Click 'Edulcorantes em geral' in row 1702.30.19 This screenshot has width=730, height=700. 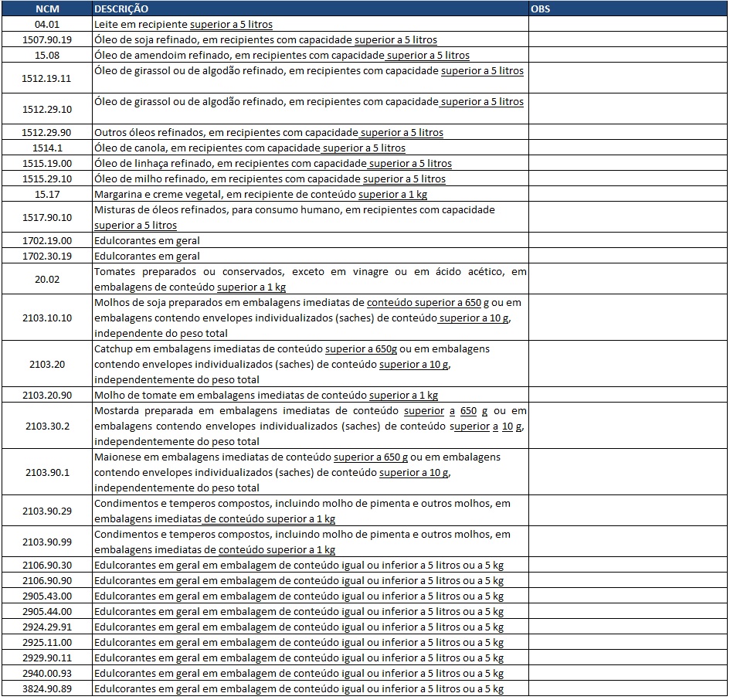(x=147, y=256)
